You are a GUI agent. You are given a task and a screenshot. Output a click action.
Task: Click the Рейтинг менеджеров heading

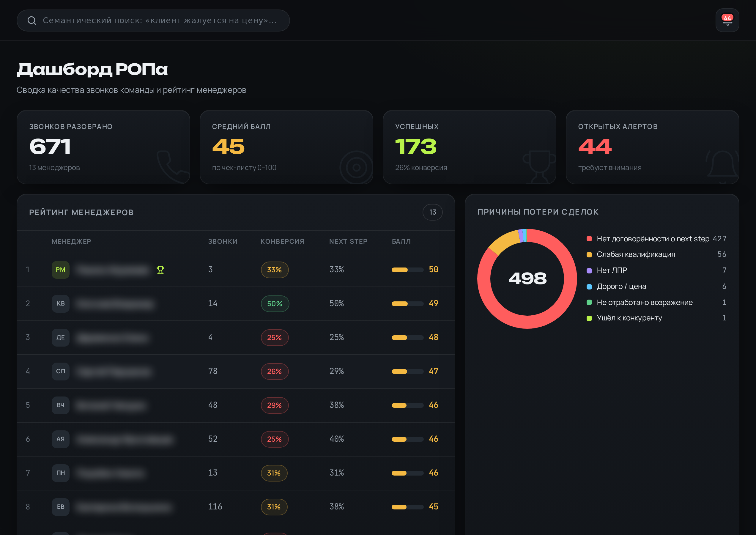(81, 213)
